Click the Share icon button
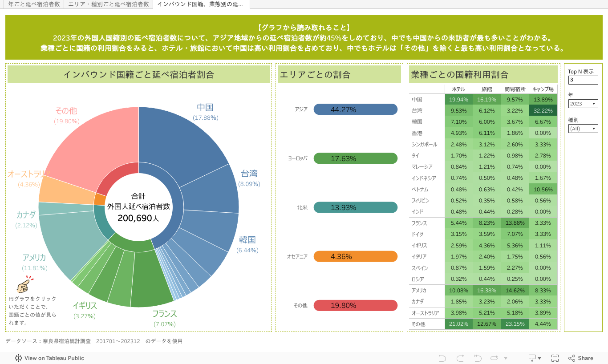 (x=581, y=358)
